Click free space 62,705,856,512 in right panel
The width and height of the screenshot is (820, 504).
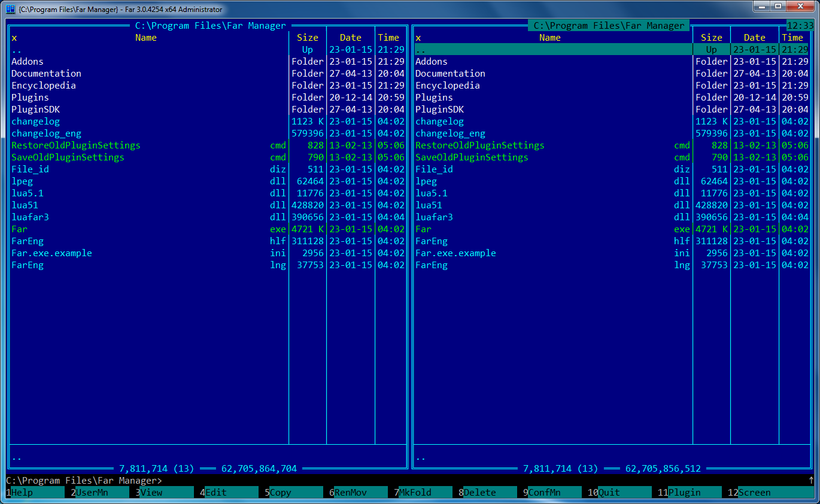[663, 469]
